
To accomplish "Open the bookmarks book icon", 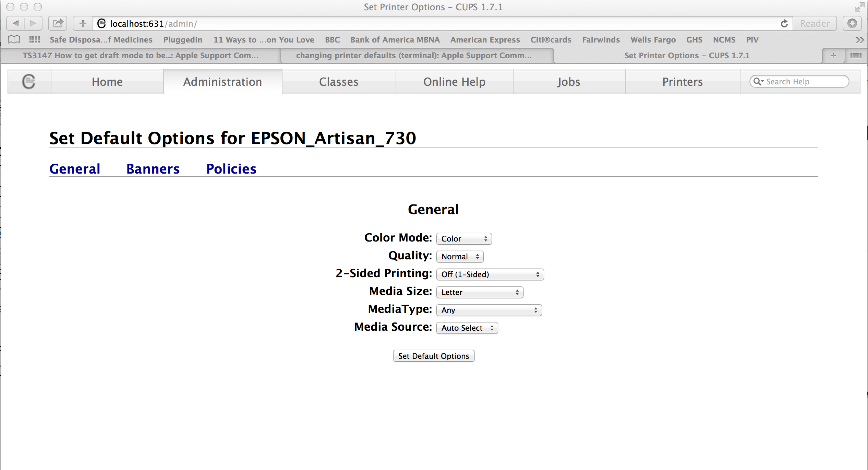I will 14,39.
